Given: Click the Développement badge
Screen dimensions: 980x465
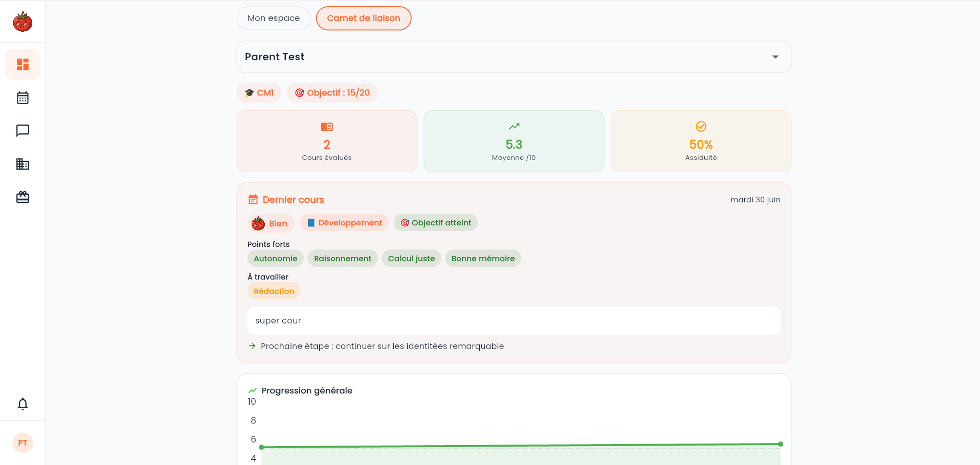Looking at the screenshot, I should click(x=344, y=223).
